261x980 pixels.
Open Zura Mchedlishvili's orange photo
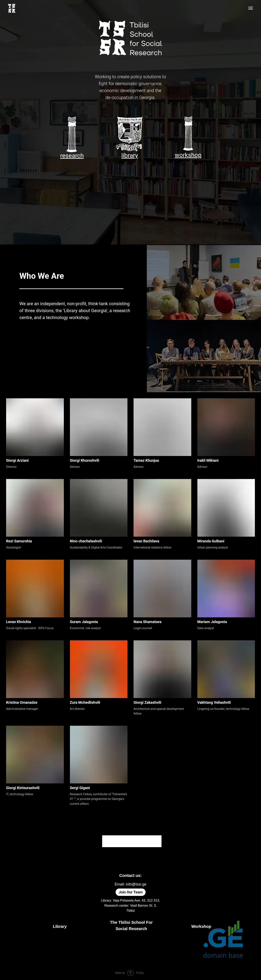coord(98,669)
